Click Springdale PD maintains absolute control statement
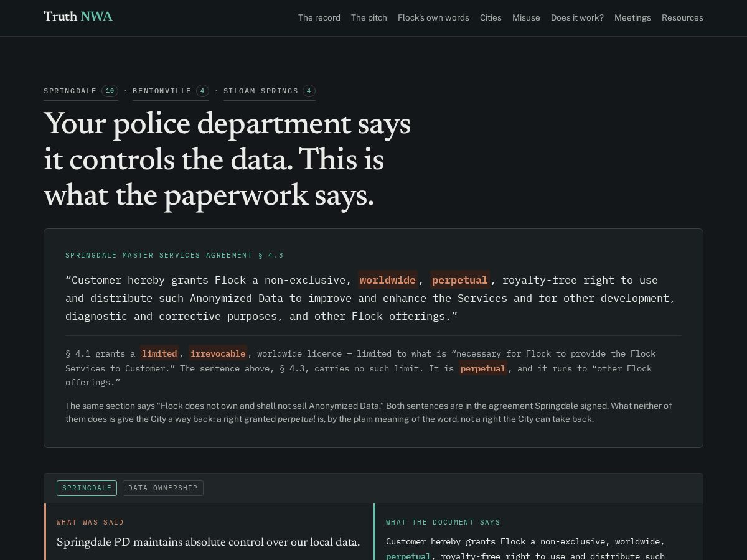This screenshot has width=747, height=560. click(x=209, y=542)
